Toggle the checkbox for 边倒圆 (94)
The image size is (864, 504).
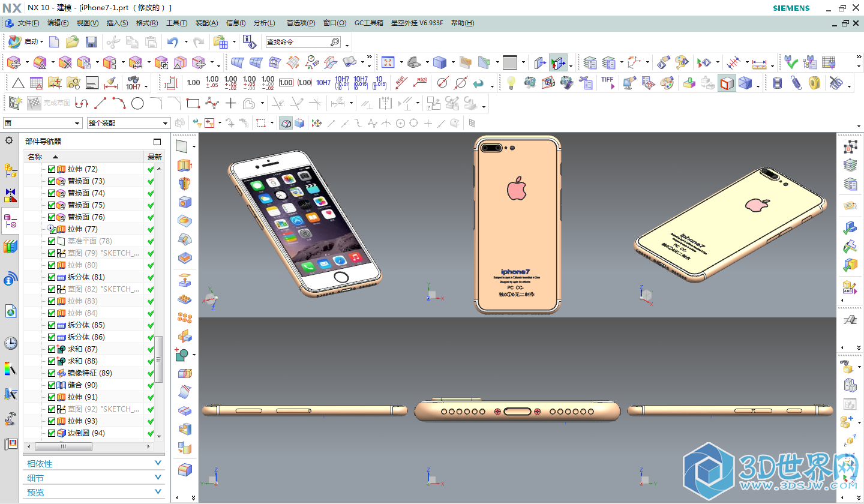(52, 433)
